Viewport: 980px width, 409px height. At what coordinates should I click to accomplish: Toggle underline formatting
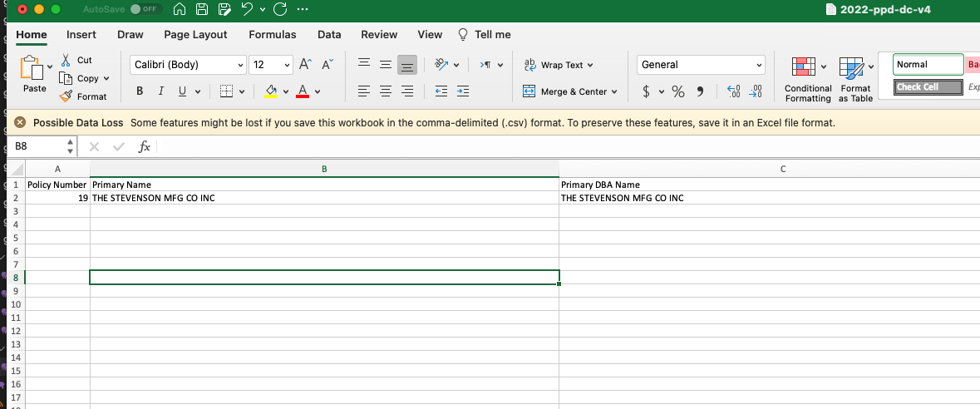[180, 91]
